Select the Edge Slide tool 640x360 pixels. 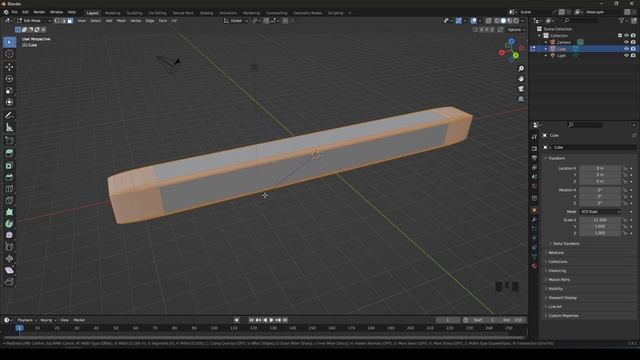pyautogui.click(x=9, y=247)
